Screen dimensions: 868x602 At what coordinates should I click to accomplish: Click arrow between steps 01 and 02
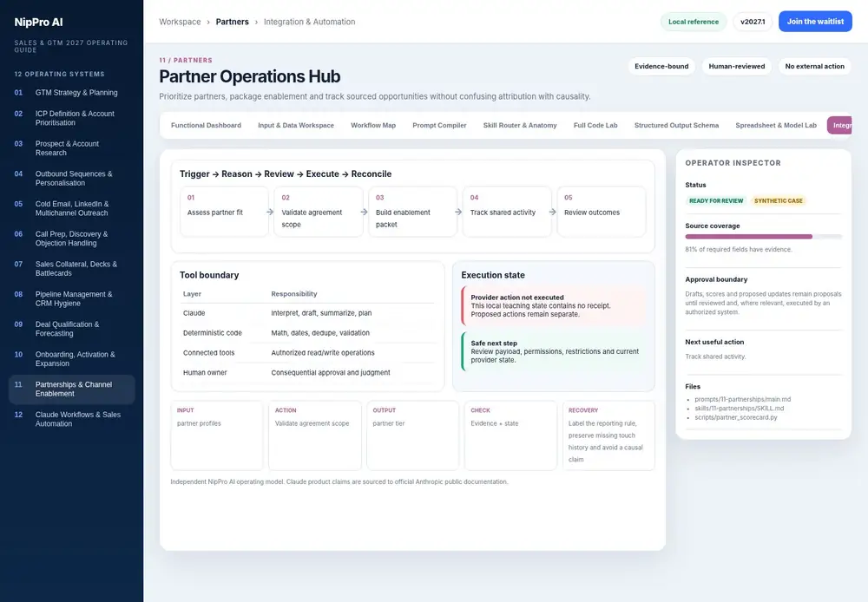(270, 212)
